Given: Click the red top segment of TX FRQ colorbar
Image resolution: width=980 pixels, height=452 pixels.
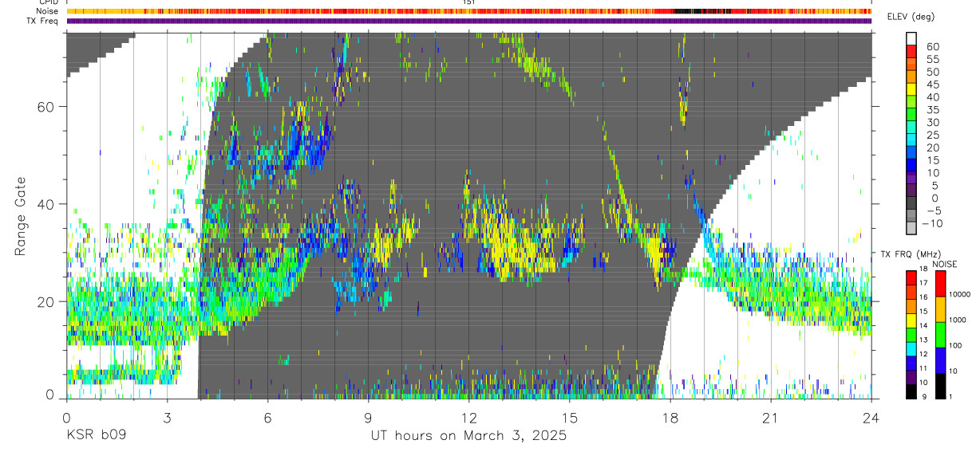Looking at the screenshot, I should pos(911,277).
